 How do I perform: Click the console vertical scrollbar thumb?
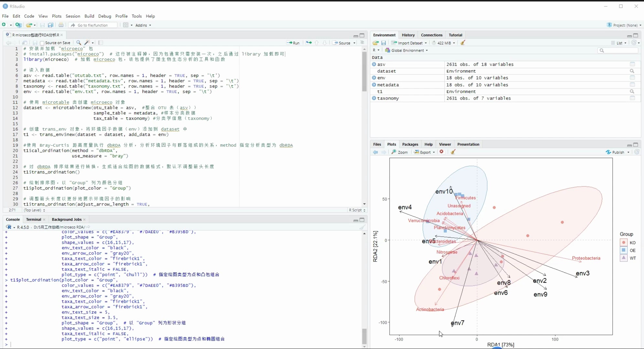(364, 336)
